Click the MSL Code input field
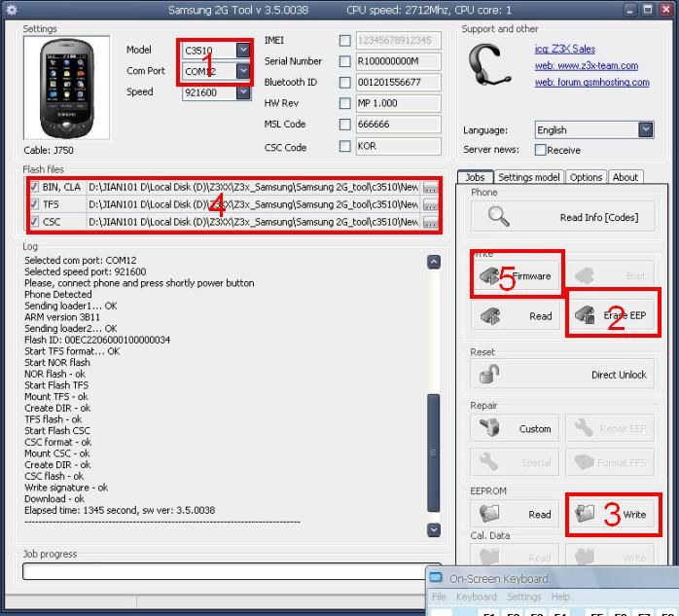The width and height of the screenshot is (679, 616). coord(399,125)
